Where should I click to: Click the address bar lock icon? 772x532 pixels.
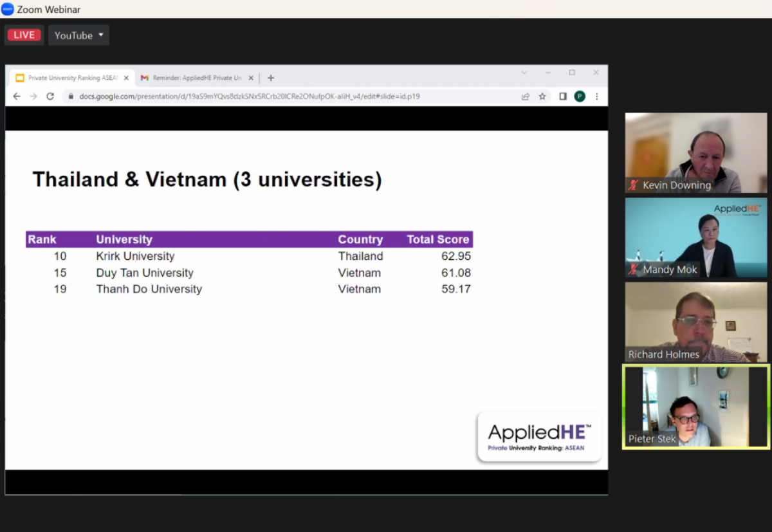point(71,96)
